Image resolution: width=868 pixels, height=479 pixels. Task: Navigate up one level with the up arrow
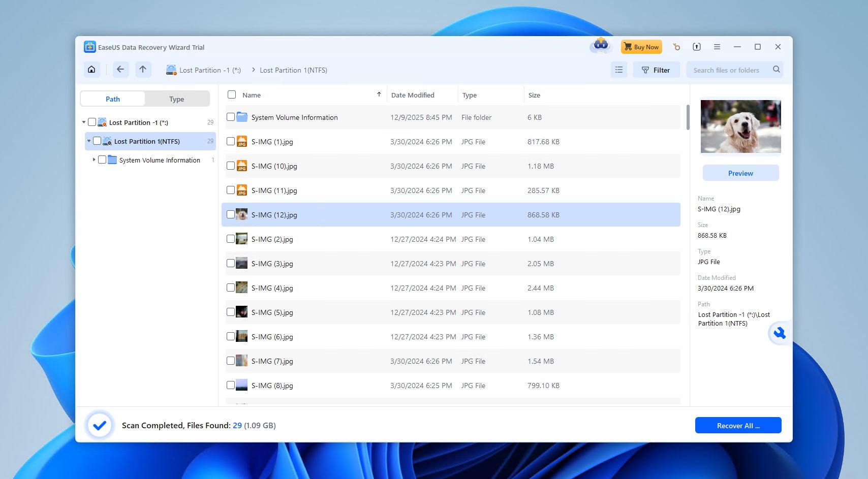[x=143, y=70]
